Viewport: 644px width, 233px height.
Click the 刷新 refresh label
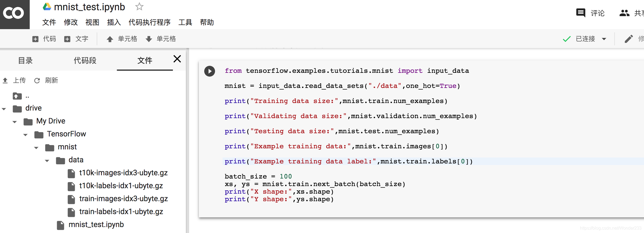(52, 80)
